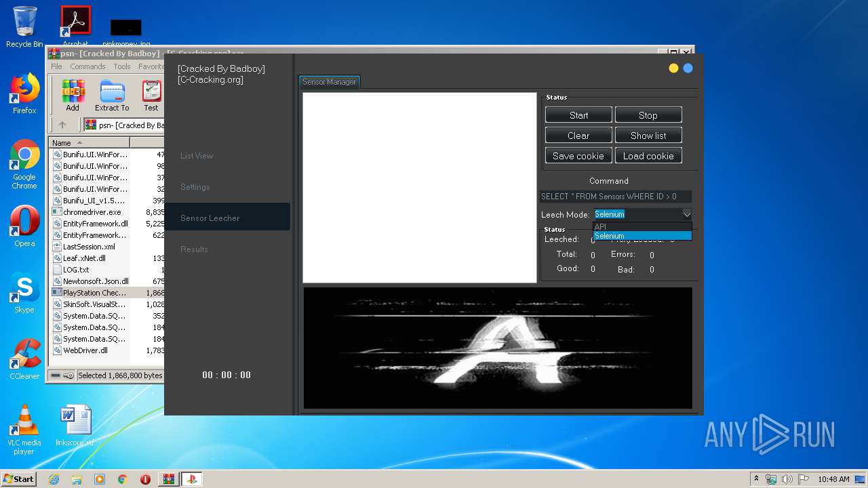Viewport: 868px width, 488px height.
Task: Click the Save cookie button
Action: point(578,156)
